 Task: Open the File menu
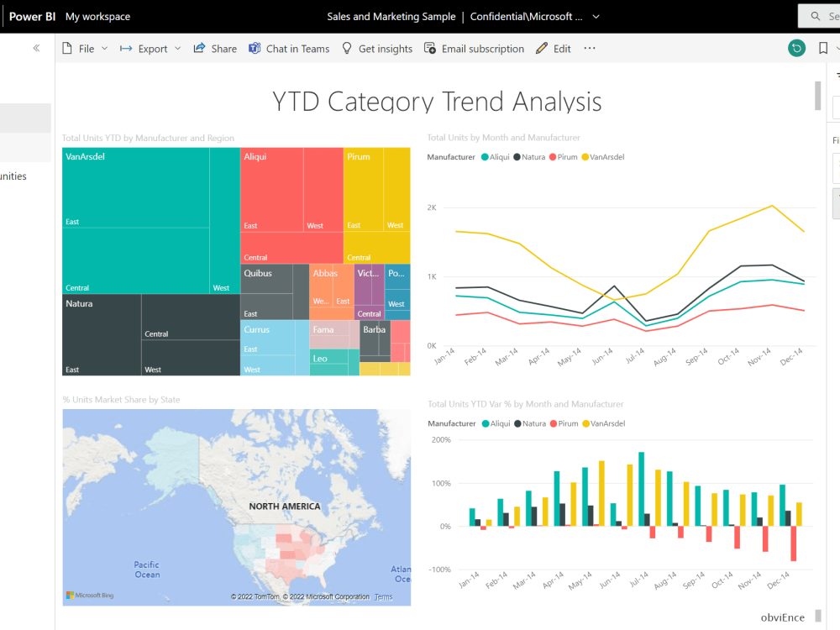pos(85,49)
